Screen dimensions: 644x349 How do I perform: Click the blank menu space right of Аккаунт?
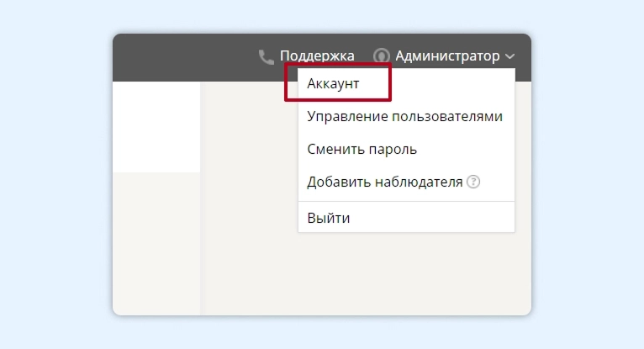[x=453, y=84]
